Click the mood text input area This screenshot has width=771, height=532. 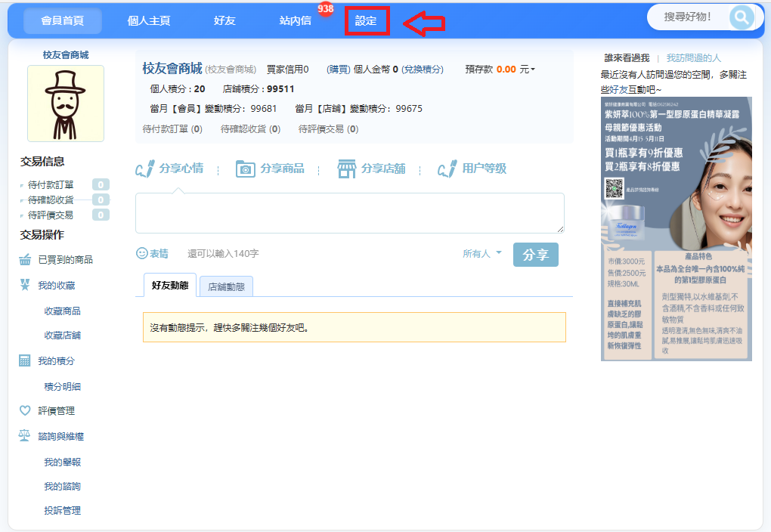click(349, 212)
